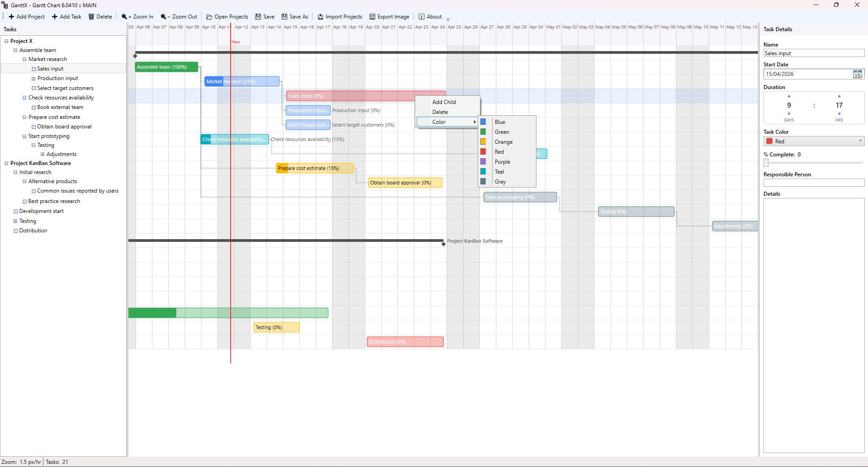The width and height of the screenshot is (868, 467).
Task: Collapse the Assemble team tree node
Action: [x=15, y=50]
